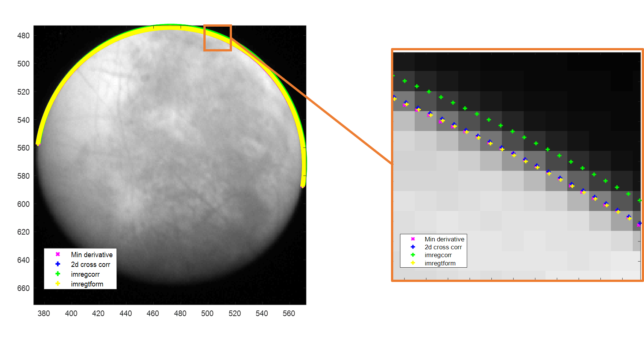Click '2d cross corr' in the left plot legend
This screenshot has height=342, width=644.
click(x=91, y=264)
